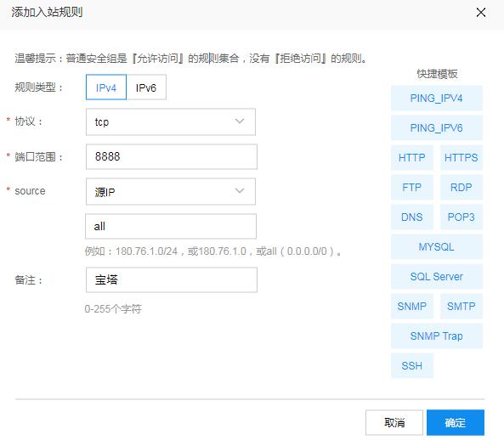The width and height of the screenshot is (504, 440).
Task: Click the 添加入站规则 dialog title
Action: pyautogui.click(x=48, y=13)
